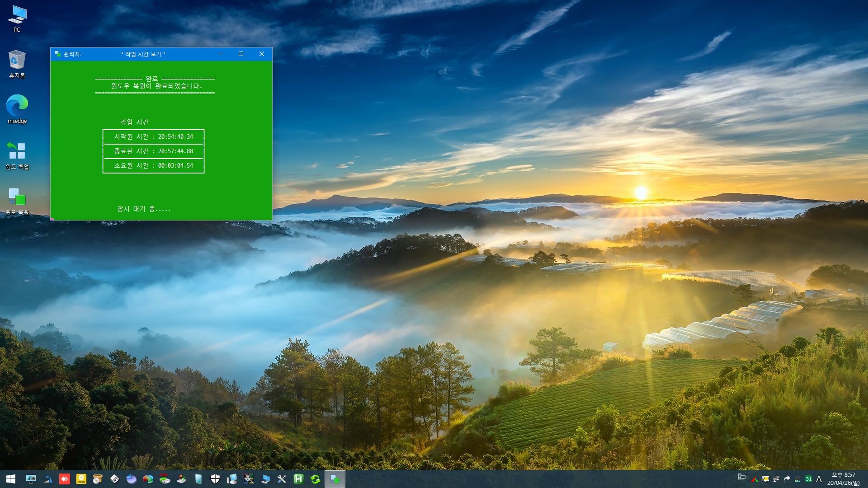Viewport: 868px width, 488px height.
Task: Open the taskbar clock showing 오후 8:57
Action: click(844, 479)
